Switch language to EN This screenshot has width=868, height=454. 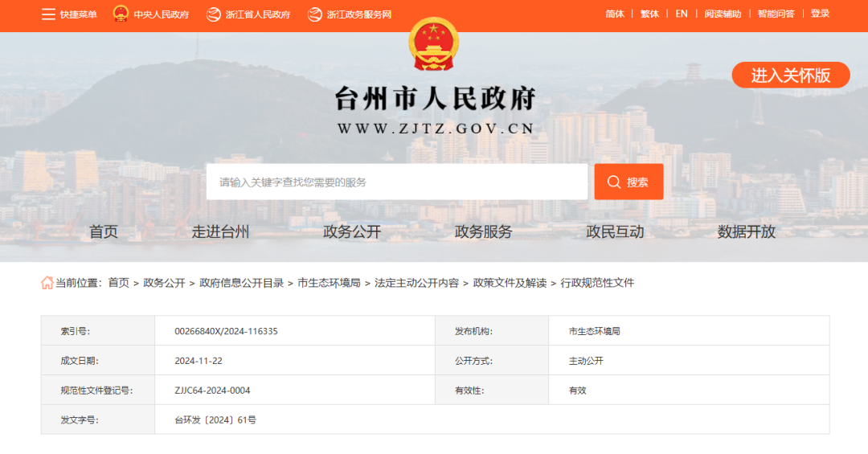click(682, 14)
